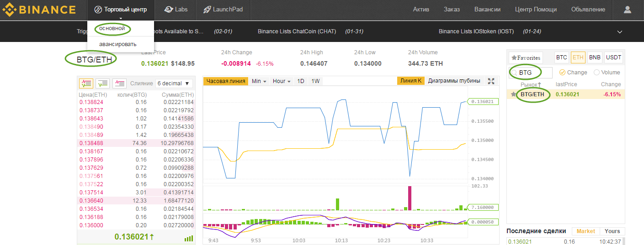Switch last trades to Yours
Image resolution: width=644 pixels, height=245 pixels.
(x=612, y=231)
